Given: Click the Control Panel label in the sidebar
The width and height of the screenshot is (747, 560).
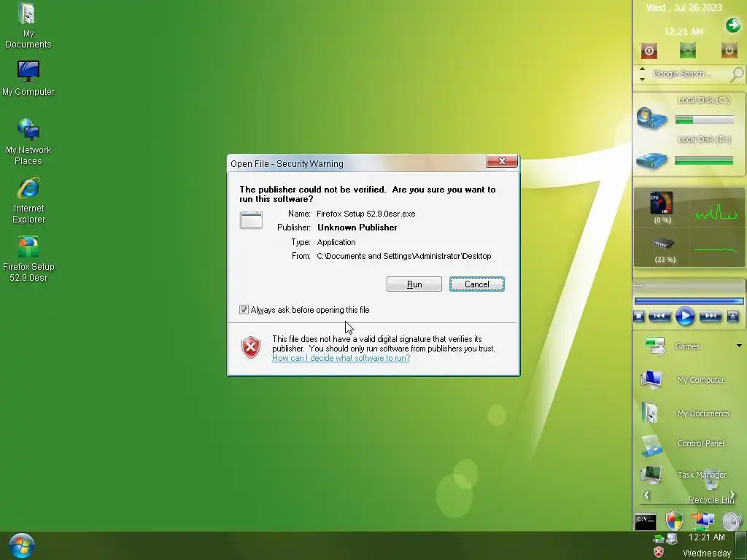Looking at the screenshot, I should click(x=700, y=443).
